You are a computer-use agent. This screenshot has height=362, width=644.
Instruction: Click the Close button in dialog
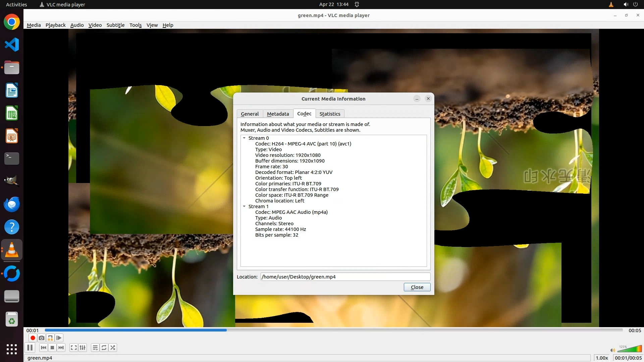tap(417, 287)
